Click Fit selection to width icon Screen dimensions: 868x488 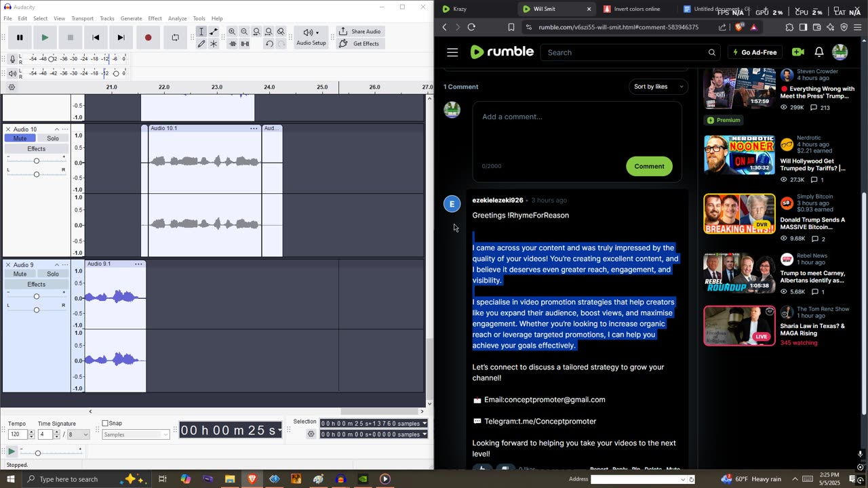[x=256, y=32]
